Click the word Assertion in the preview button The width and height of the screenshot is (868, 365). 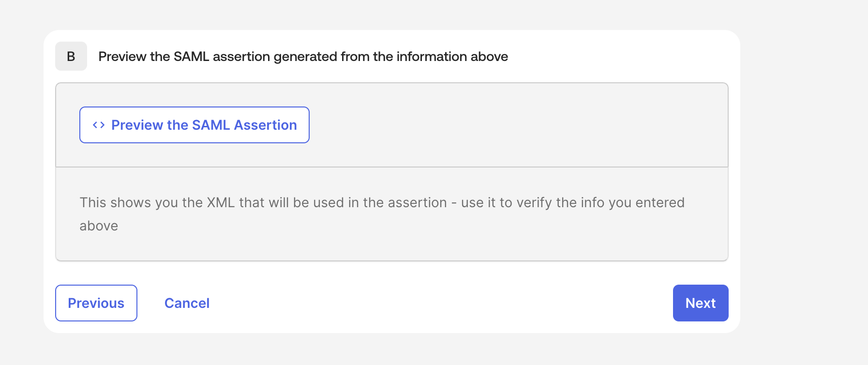pyautogui.click(x=265, y=125)
